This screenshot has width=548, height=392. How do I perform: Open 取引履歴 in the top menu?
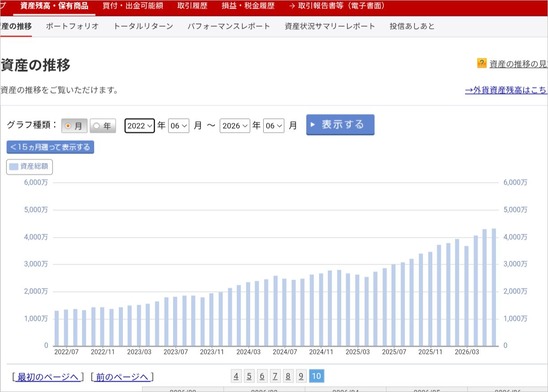[192, 6]
